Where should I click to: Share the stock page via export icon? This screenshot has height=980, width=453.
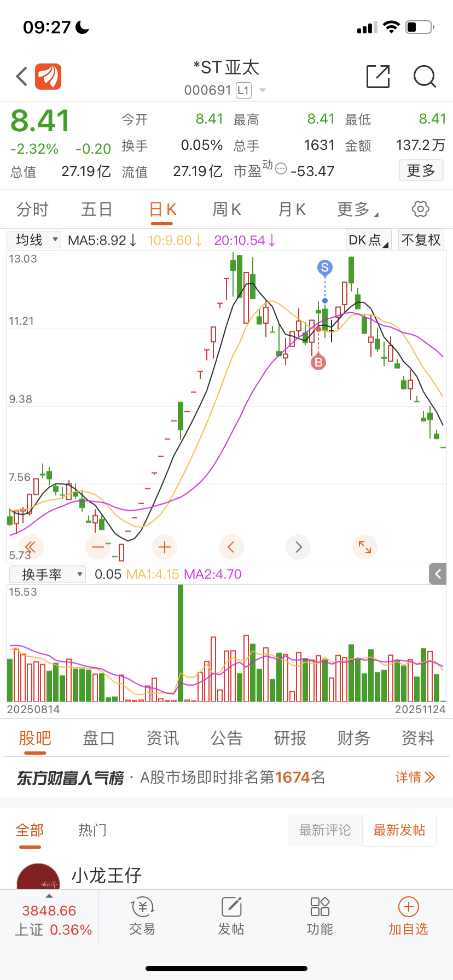tap(378, 76)
